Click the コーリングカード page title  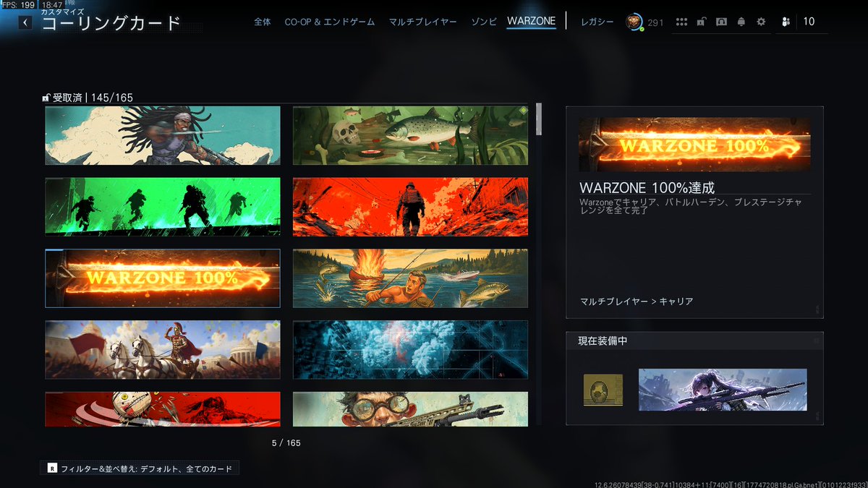111,24
